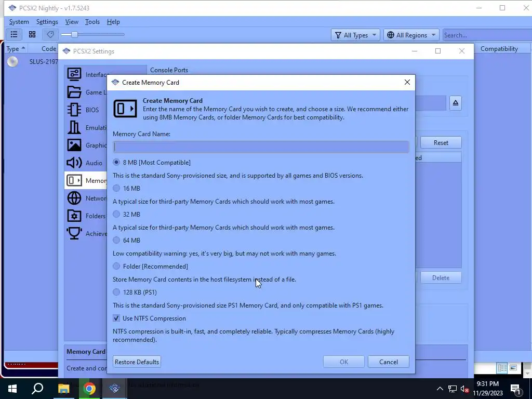Open BIOS chip settings icon
This screenshot has width=532, height=399.
(x=74, y=110)
